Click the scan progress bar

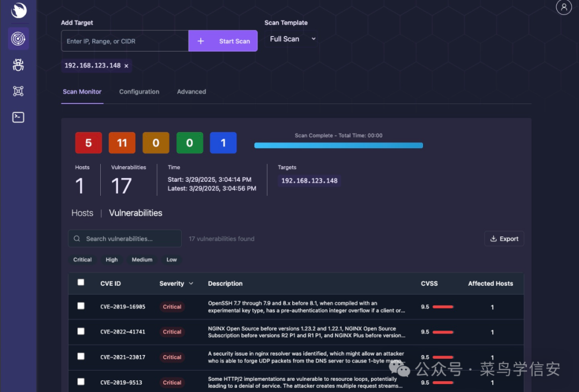pos(339,145)
